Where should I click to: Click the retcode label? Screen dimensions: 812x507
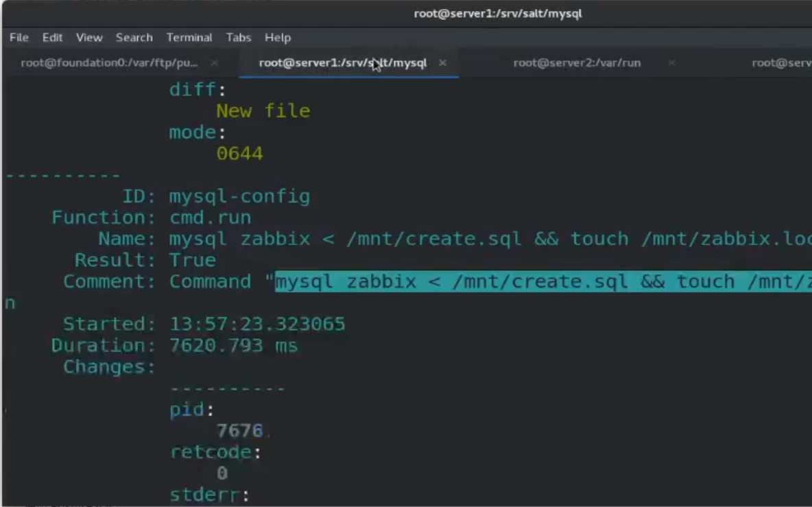pyautogui.click(x=215, y=452)
